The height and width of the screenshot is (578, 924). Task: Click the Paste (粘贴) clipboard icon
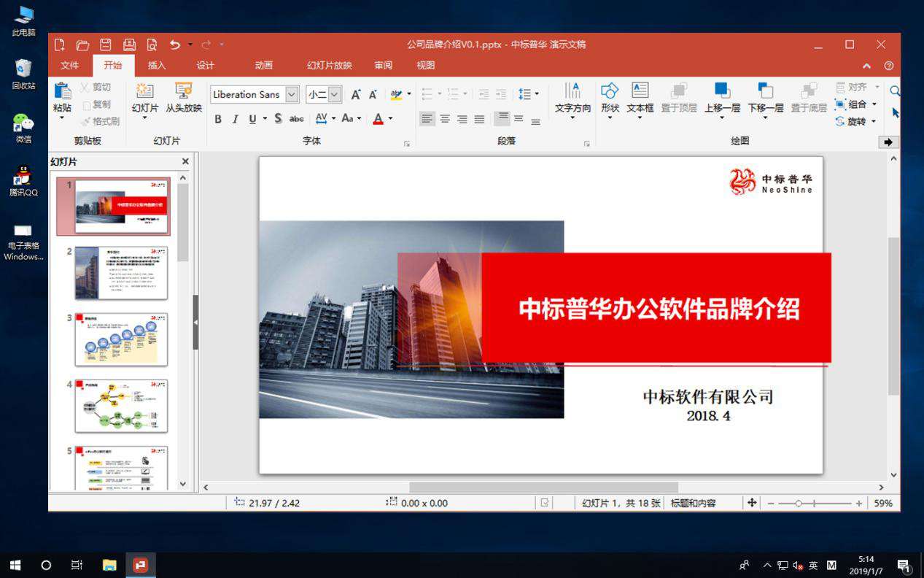click(62, 91)
